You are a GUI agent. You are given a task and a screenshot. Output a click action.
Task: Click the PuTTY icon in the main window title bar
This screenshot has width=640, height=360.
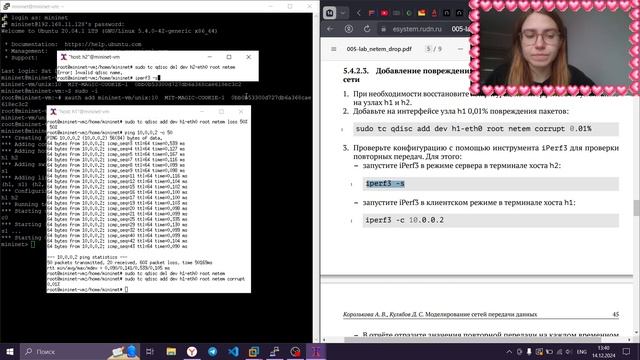[6, 6]
